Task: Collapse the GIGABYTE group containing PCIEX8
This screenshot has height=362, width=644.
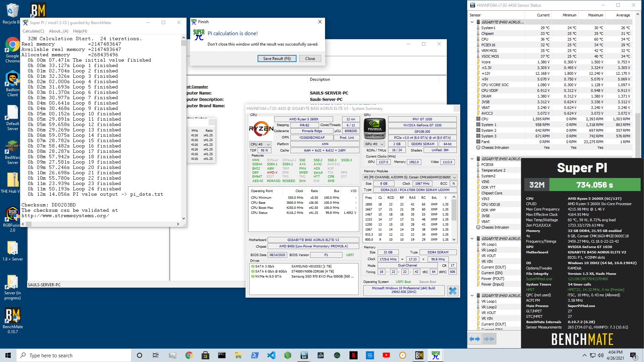Action: click(472, 159)
